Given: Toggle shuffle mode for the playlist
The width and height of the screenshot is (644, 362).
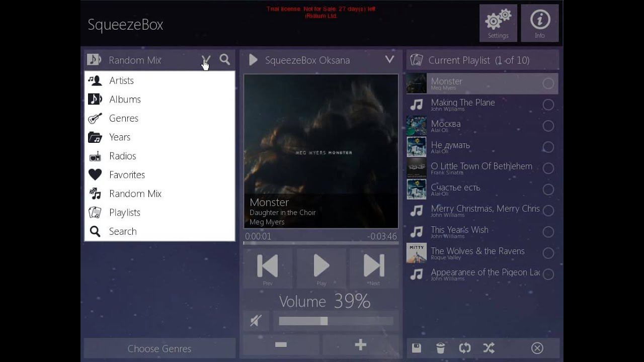Looking at the screenshot, I should pyautogui.click(x=489, y=348).
